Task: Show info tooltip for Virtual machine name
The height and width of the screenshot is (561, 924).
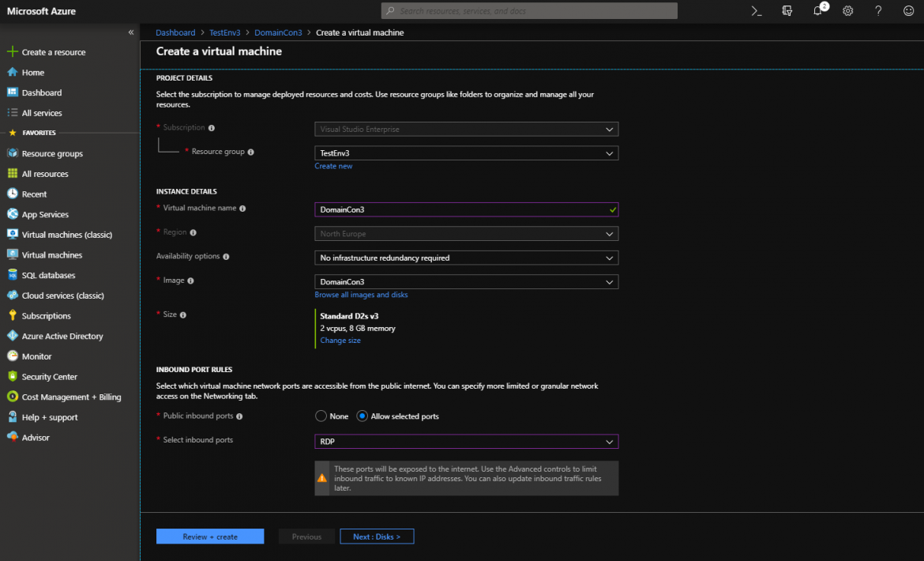Action: [x=242, y=209]
